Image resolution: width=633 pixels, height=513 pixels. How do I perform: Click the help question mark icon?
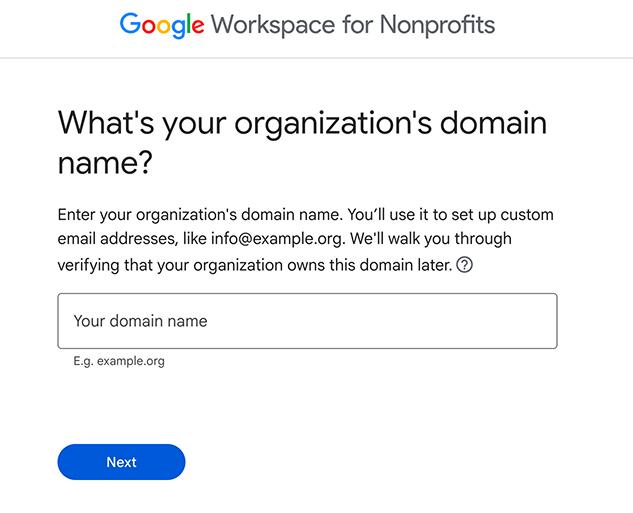[x=464, y=265]
